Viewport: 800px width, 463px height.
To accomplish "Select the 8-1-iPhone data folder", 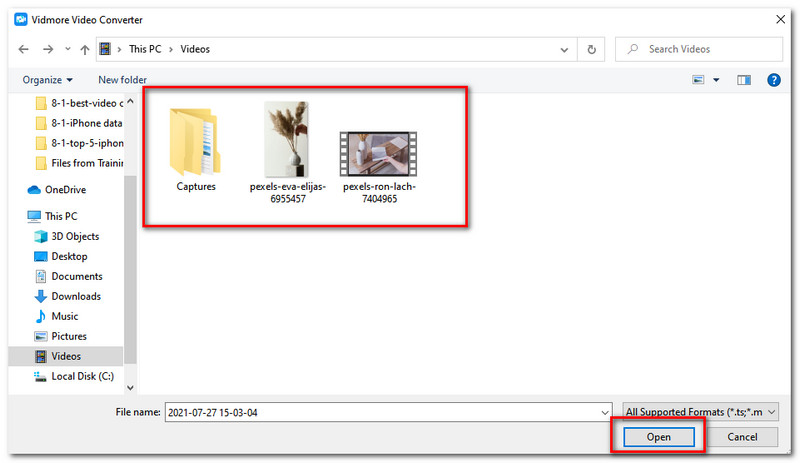I will coord(80,124).
